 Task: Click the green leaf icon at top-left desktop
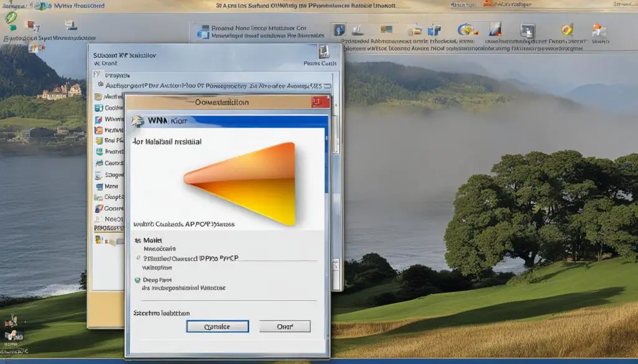(11, 18)
